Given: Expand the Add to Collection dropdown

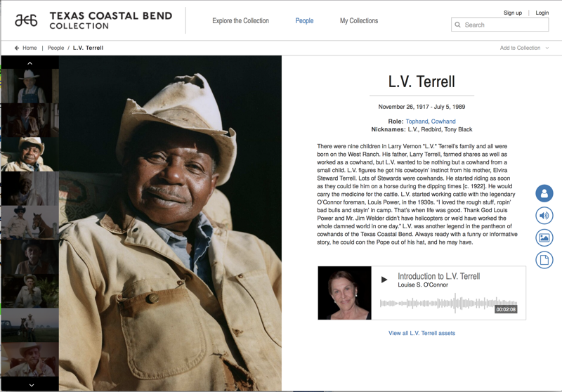Looking at the screenshot, I should tap(524, 48).
